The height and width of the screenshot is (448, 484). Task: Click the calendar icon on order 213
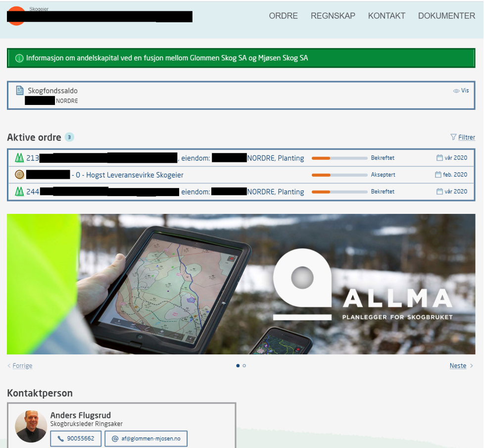click(x=439, y=158)
